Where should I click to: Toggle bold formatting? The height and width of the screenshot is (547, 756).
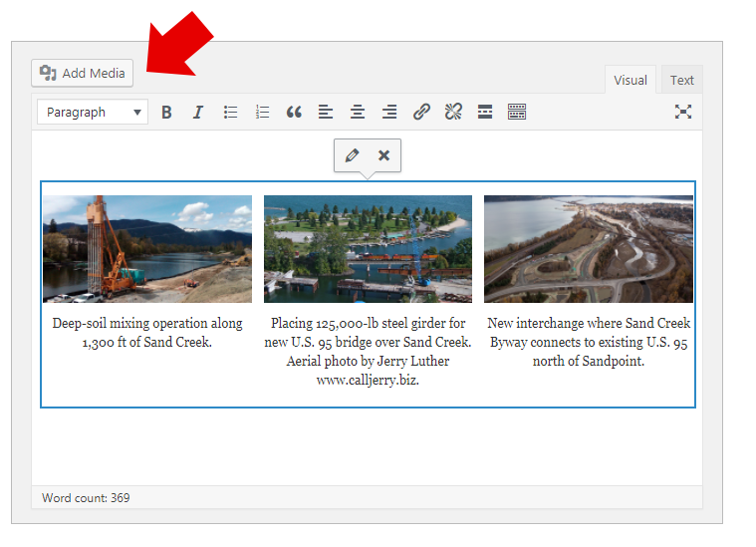pyautogui.click(x=166, y=112)
